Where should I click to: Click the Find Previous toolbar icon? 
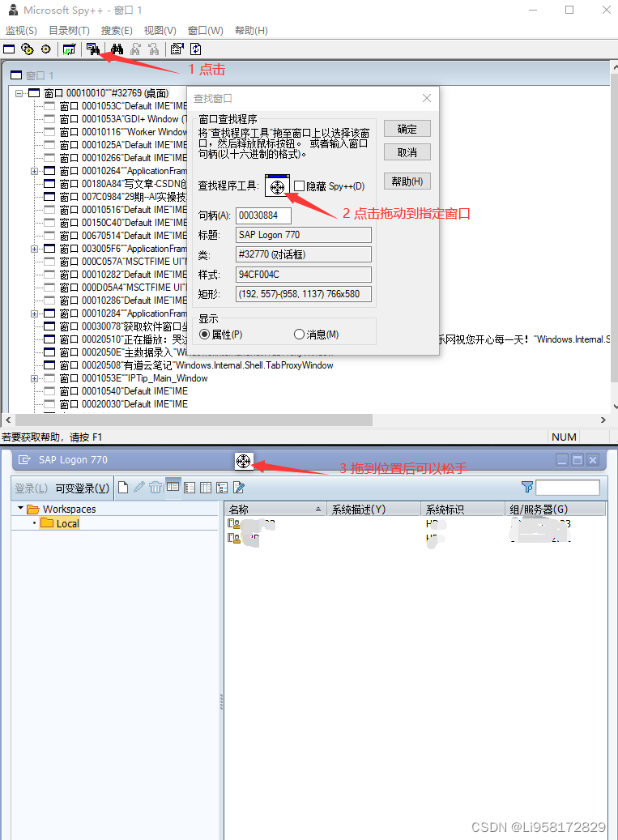pyautogui.click(x=154, y=49)
